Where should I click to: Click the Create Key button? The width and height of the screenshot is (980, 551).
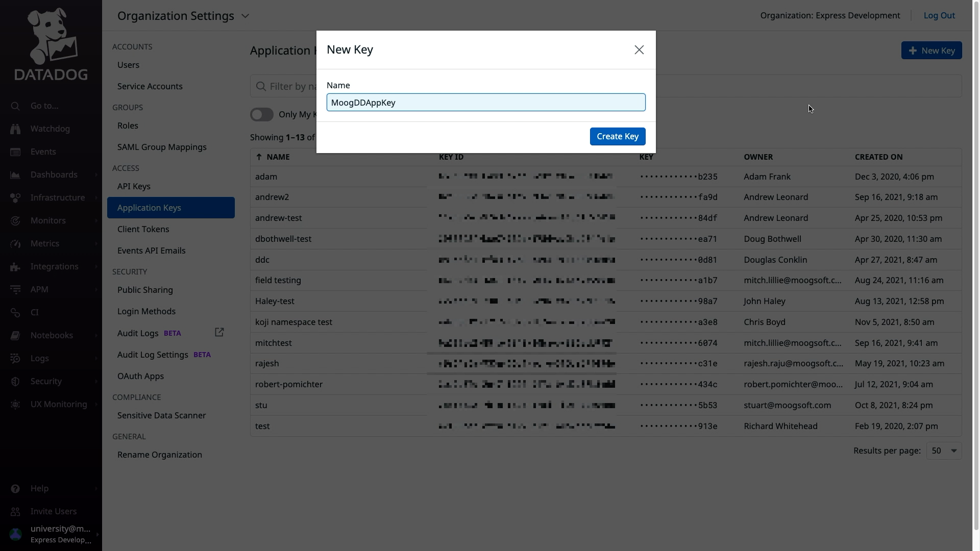click(x=618, y=136)
